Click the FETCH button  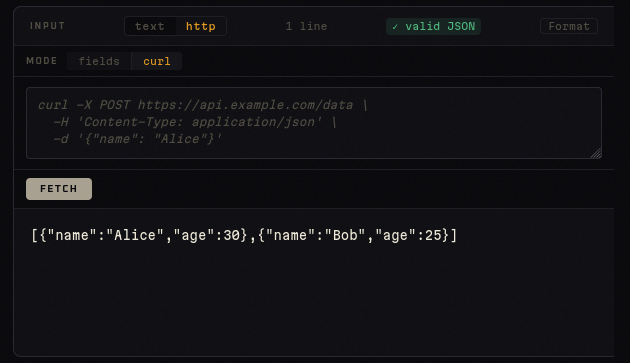pos(59,189)
